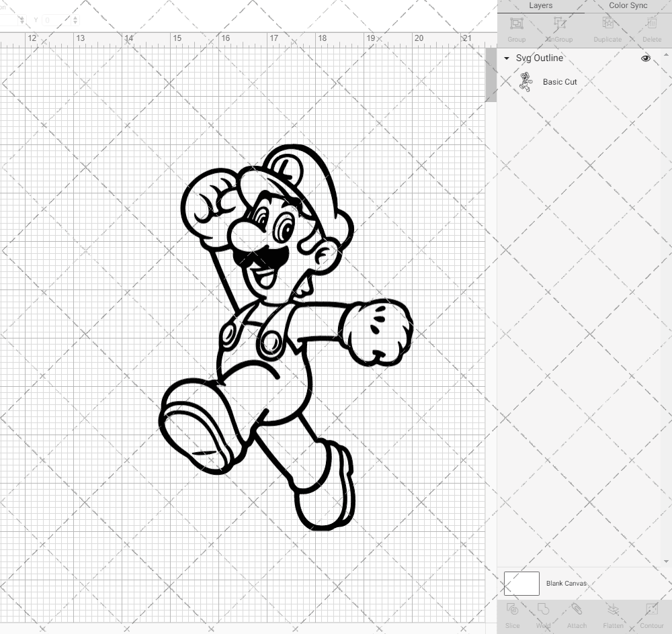The height and width of the screenshot is (634, 672).
Task: Select the Basic Cut layer
Action: coord(559,81)
